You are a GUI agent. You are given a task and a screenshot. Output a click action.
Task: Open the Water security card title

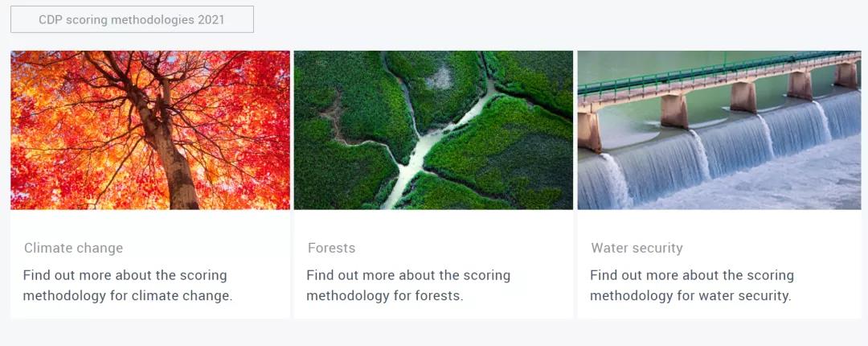point(637,248)
